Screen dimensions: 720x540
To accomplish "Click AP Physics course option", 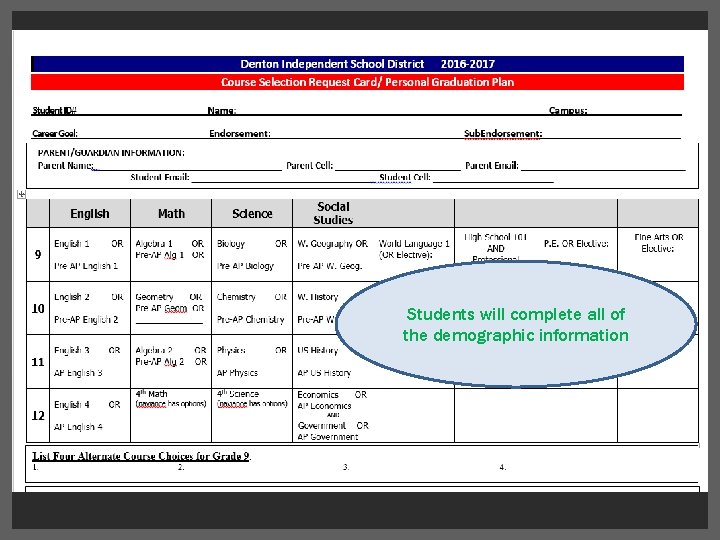I will (x=237, y=373).
